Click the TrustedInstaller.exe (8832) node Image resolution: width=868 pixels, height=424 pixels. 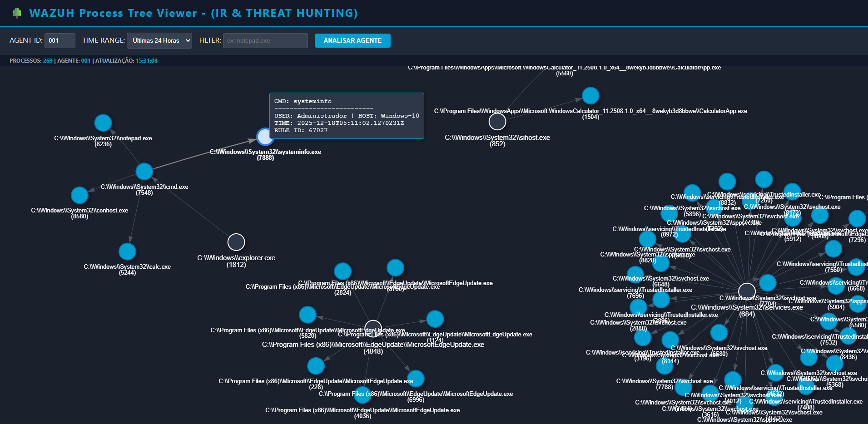pyautogui.click(x=727, y=182)
